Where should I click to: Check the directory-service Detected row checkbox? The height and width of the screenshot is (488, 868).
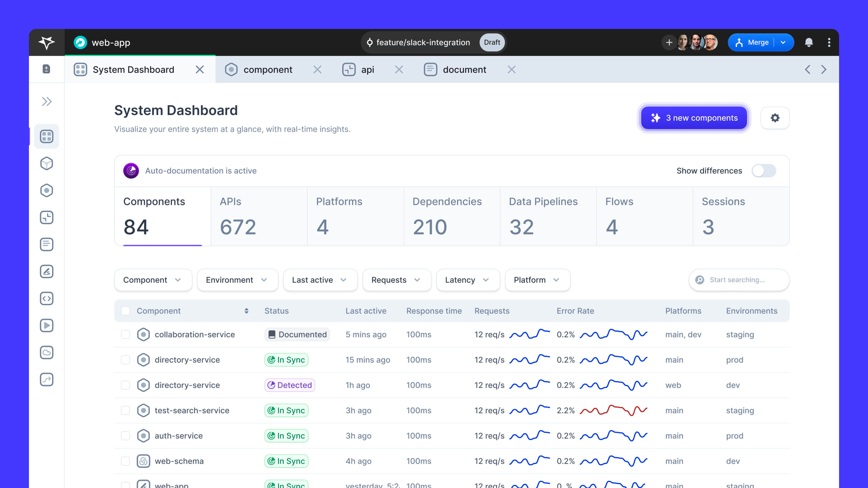[x=125, y=385]
